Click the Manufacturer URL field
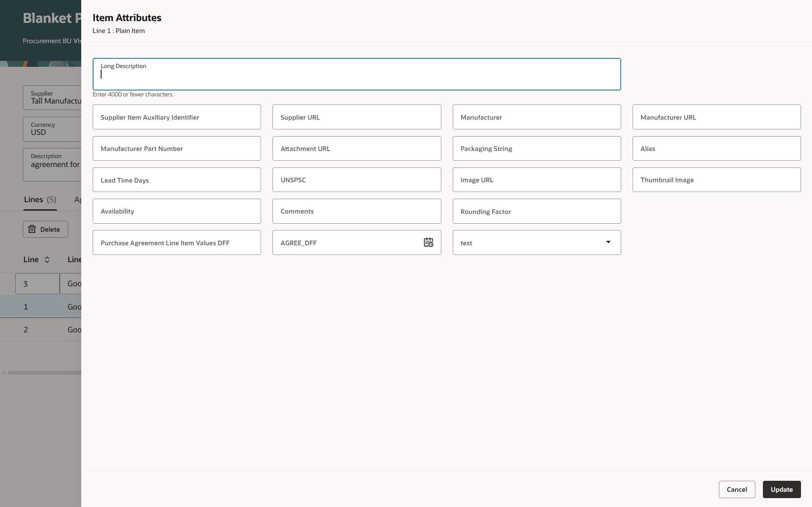The image size is (812, 507). click(716, 117)
